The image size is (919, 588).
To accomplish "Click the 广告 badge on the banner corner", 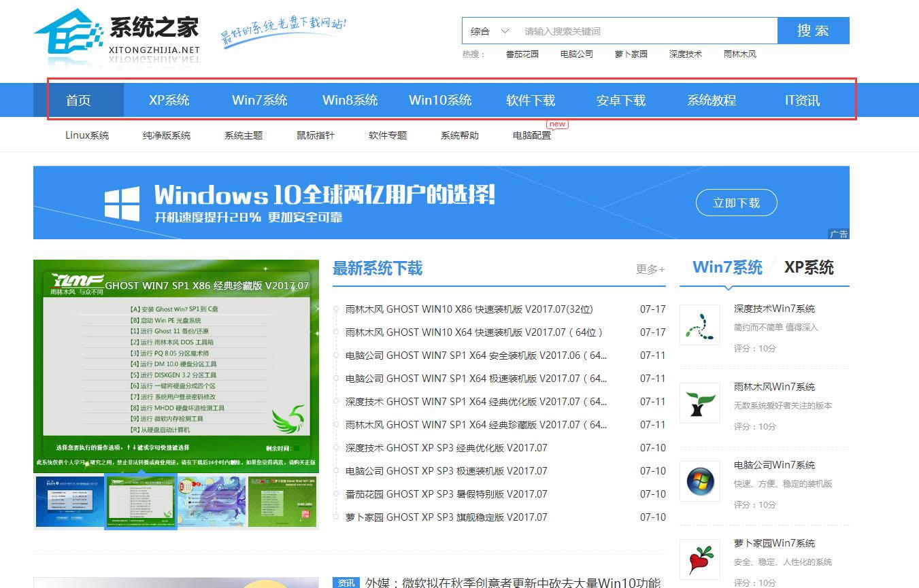I will click(x=839, y=234).
